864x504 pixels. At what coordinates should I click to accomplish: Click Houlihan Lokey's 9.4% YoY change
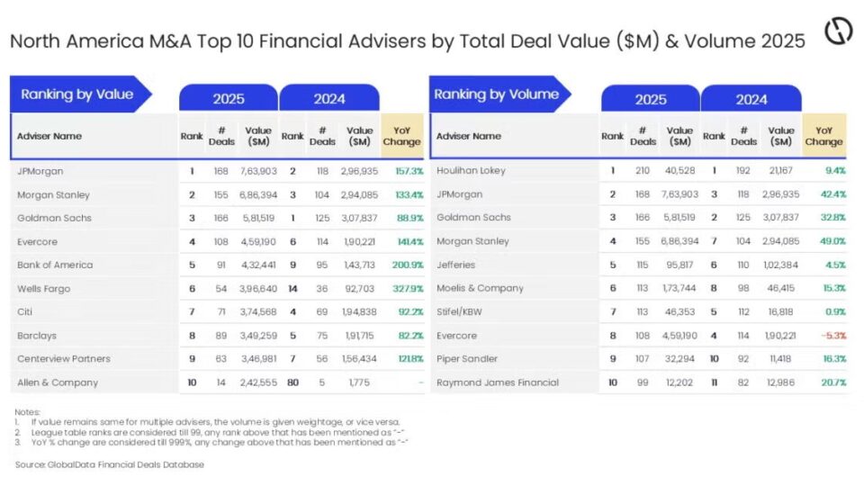835,171
